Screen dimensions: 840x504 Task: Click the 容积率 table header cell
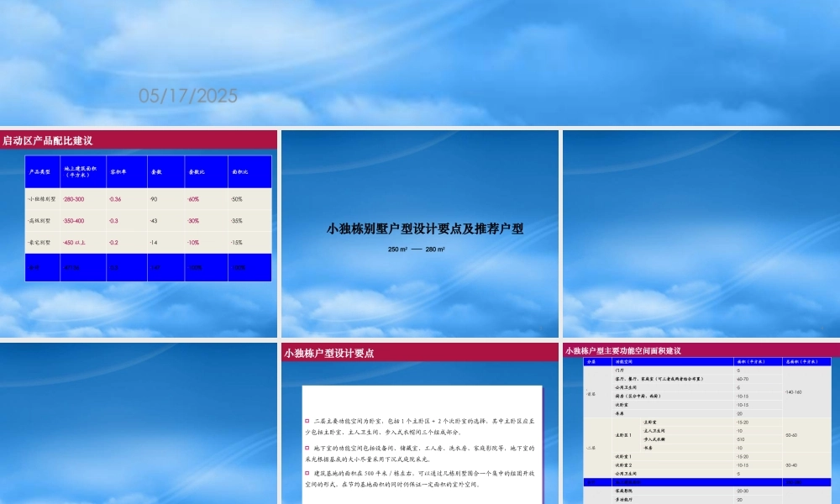pos(127,172)
